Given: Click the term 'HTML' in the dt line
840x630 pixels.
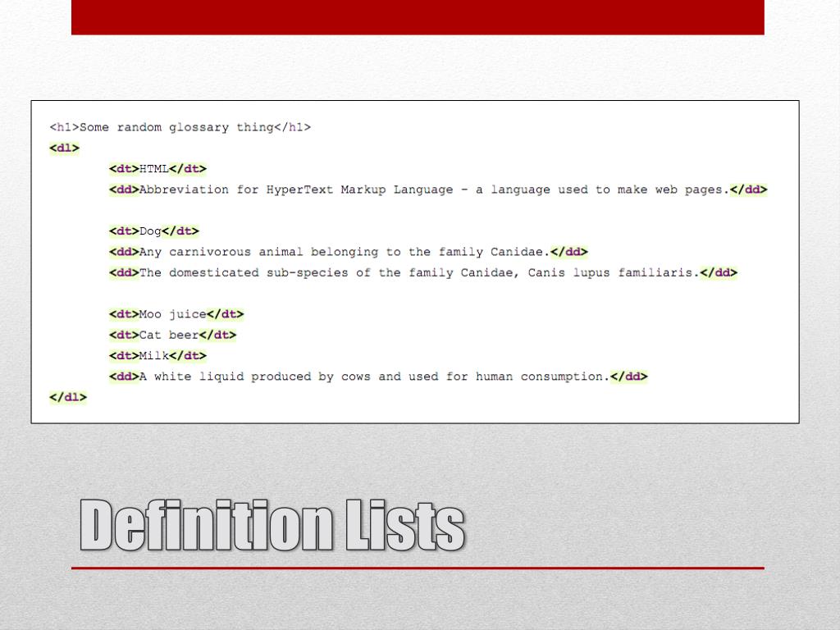Looking at the screenshot, I should [x=153, y=169].
